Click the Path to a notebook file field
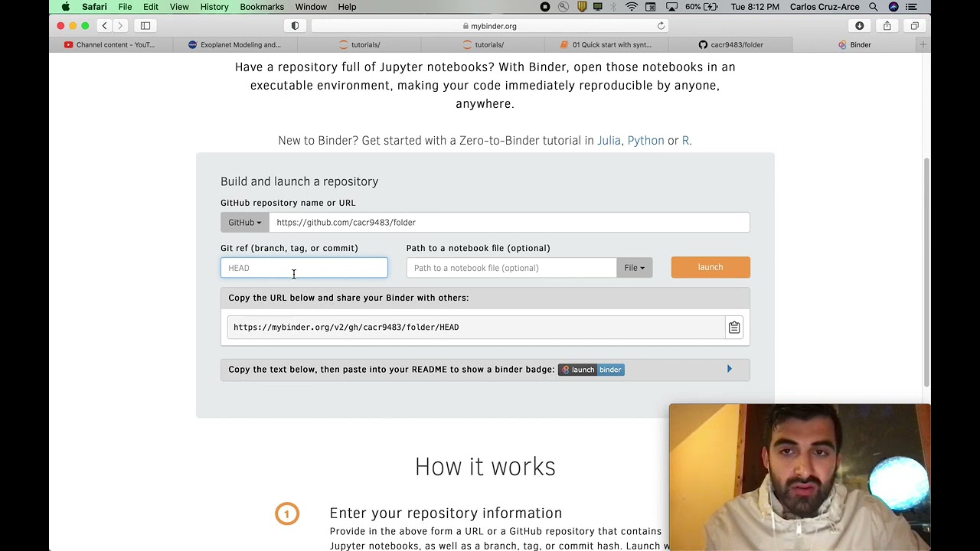 coord(511,268)
